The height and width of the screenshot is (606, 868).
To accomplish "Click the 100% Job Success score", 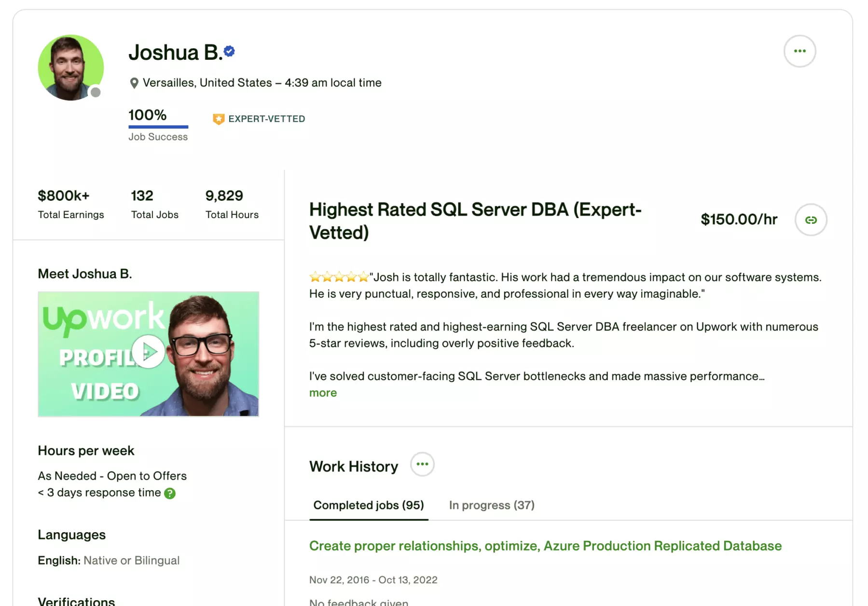I will (x=147, y=115).
